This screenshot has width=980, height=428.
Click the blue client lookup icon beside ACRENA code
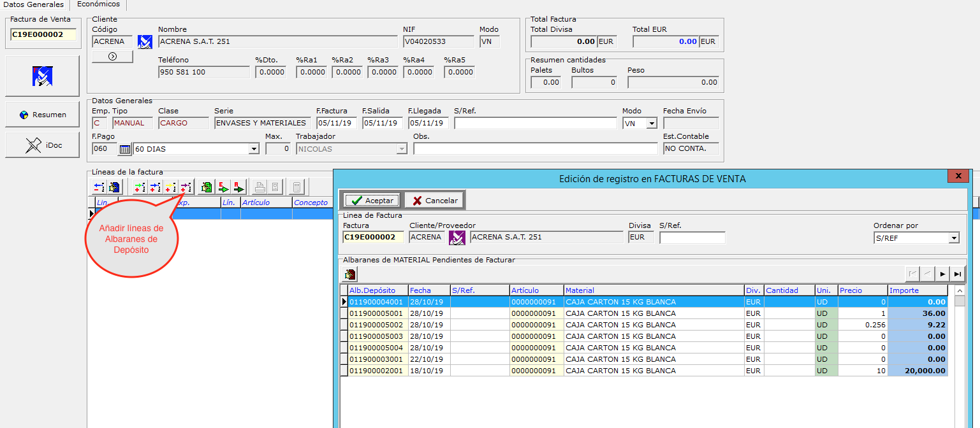pos(145,42)
